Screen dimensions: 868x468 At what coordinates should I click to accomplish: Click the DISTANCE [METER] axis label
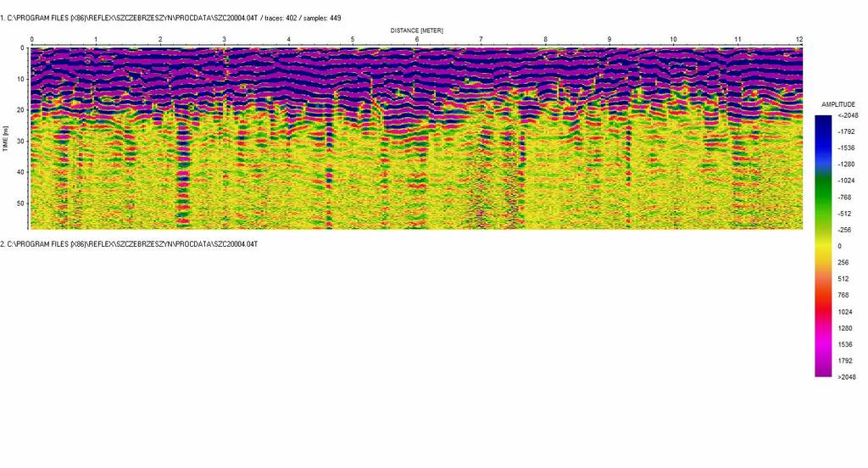416,30
